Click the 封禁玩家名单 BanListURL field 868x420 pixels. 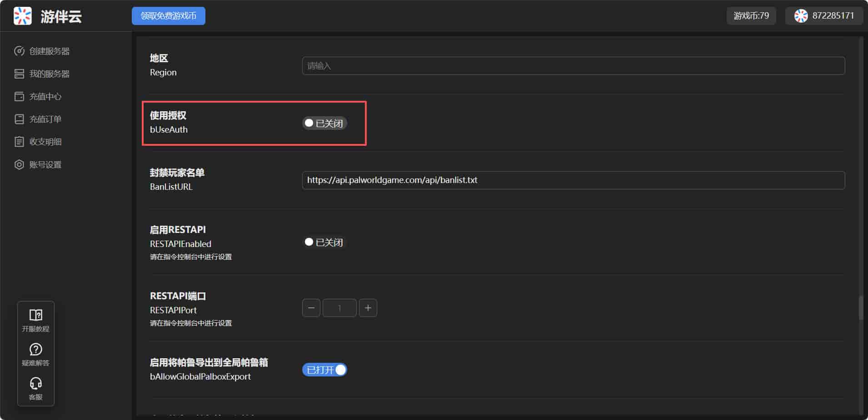pyautogui.click(x=573, y=180)
